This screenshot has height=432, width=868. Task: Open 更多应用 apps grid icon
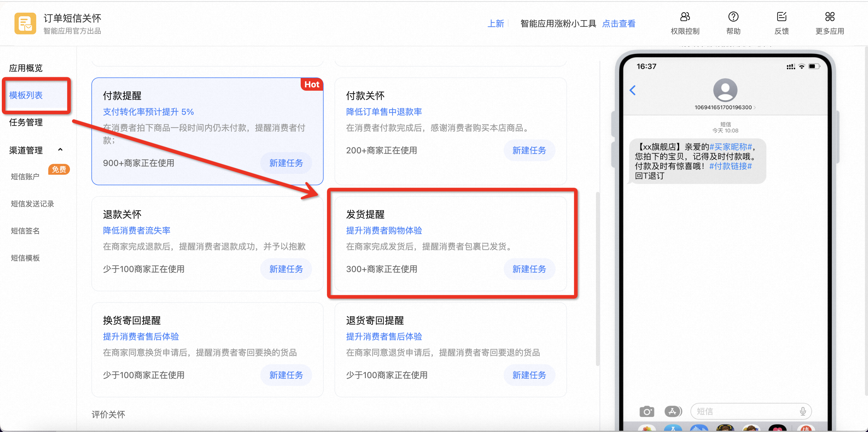pyautogui.click(x=830, y=17)
